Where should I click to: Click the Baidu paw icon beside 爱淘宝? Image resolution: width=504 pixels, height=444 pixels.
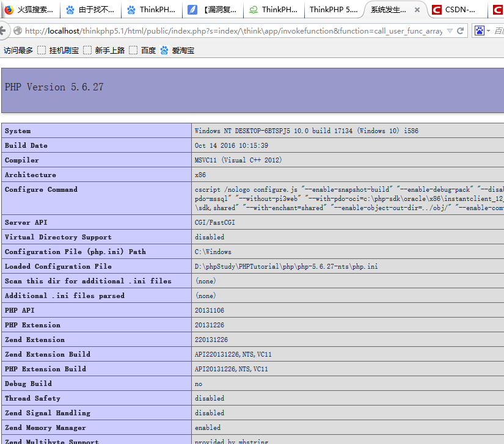164,51
